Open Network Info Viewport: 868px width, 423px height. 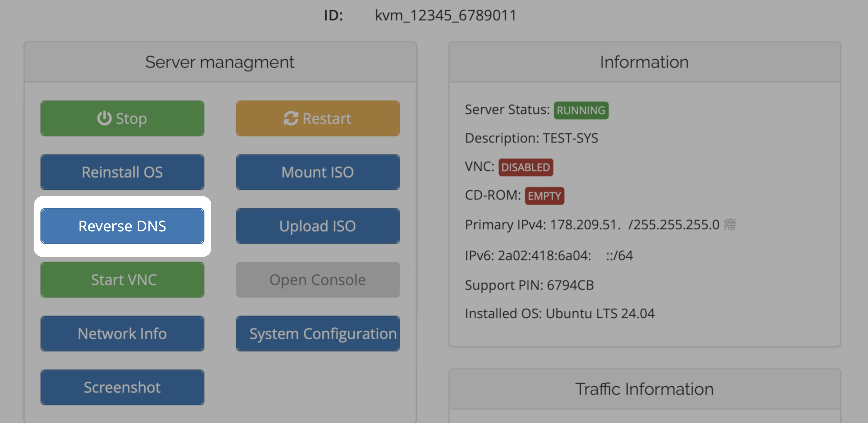(x=122, y=334)
